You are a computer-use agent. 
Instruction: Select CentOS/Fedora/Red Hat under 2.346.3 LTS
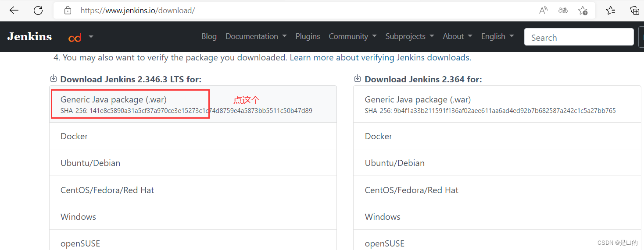click(193, 190)
